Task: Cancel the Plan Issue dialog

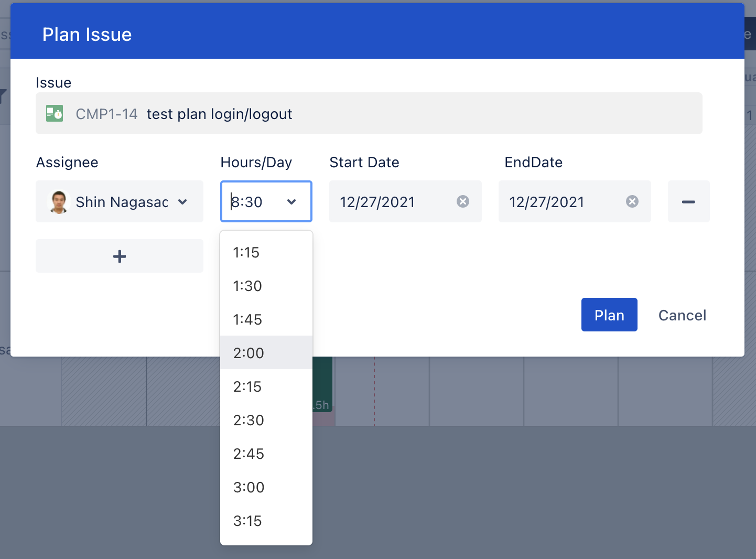Action: pyautogui.click(x=682, y=315)
